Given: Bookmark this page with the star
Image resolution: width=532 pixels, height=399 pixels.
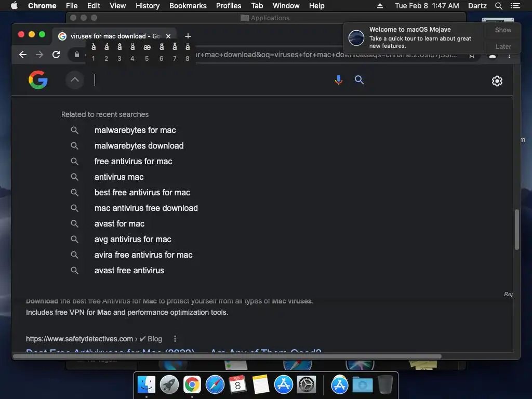Looking at the screenshot, I should coord(472,55).
